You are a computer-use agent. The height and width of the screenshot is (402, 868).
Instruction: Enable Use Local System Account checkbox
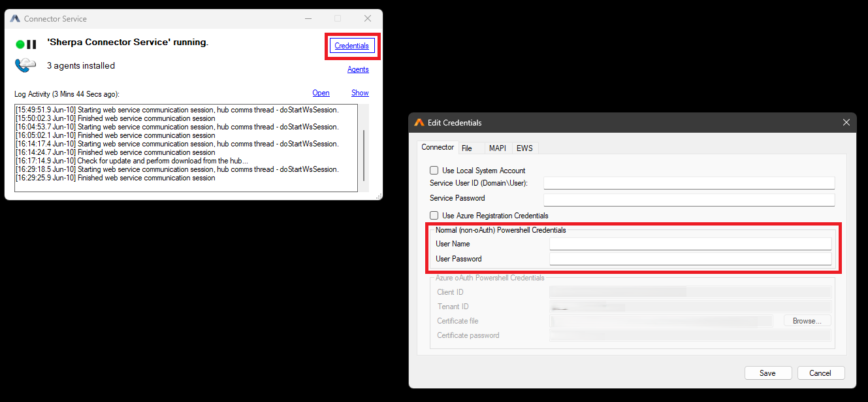click(x=434, y=171)
